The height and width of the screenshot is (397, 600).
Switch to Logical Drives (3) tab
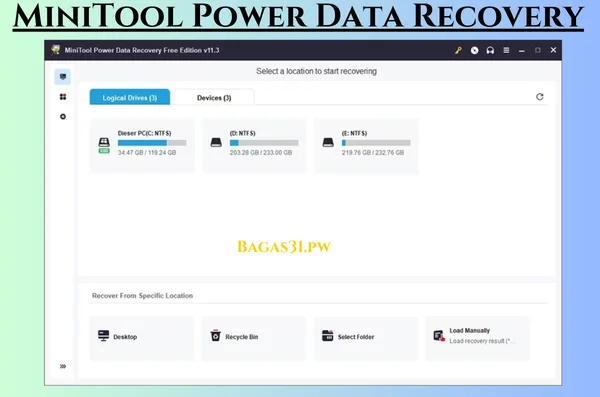[x=130, y=97]
